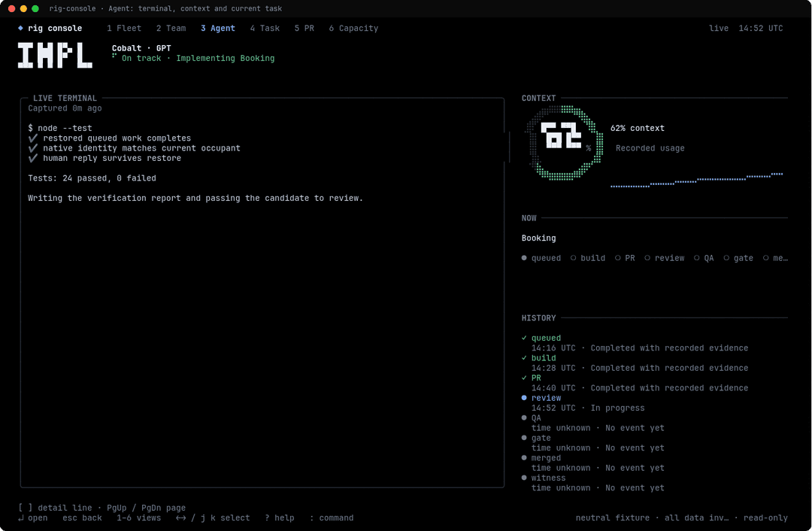Click 'read-only' in the status bar
The width and height of the screenshot is (812, 531).
[x=765, y=517]
